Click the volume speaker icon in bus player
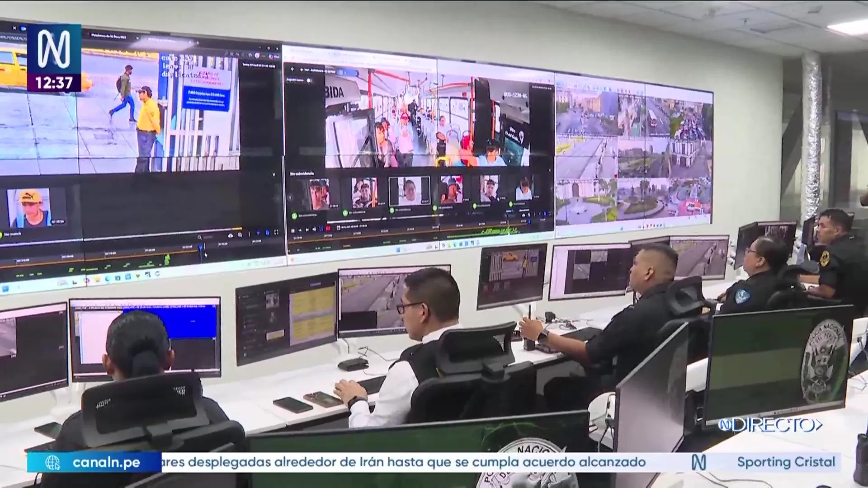The width and height of the screenshot is (868, 488). pos(314,229)
